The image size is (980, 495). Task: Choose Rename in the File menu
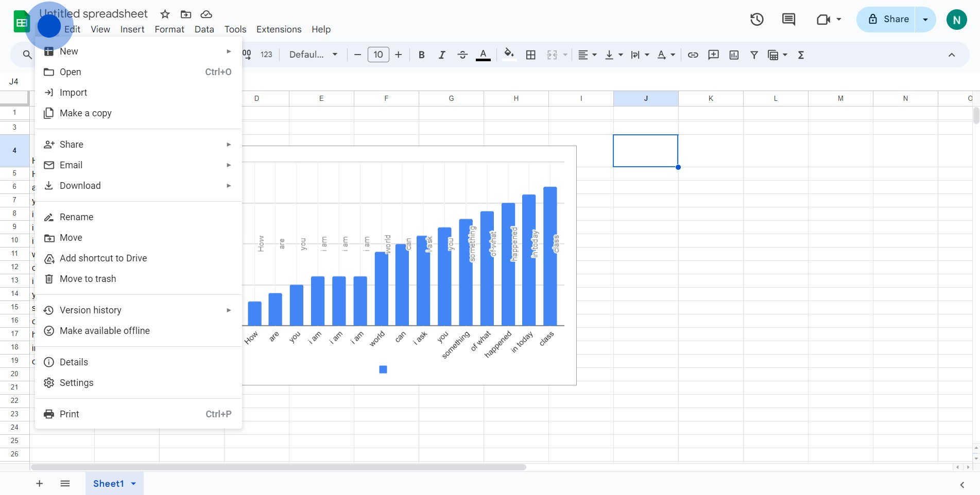[139, 217]
